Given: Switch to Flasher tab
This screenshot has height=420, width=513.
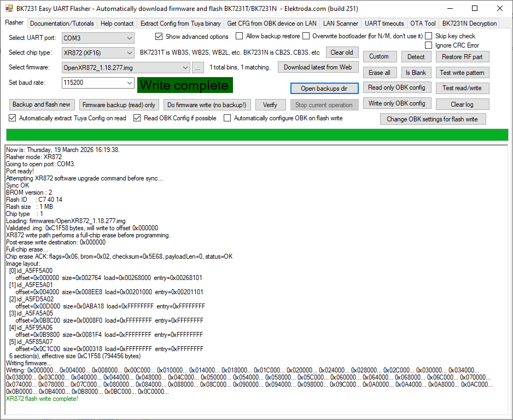Looking at the screenshot, I should [14, 22].
